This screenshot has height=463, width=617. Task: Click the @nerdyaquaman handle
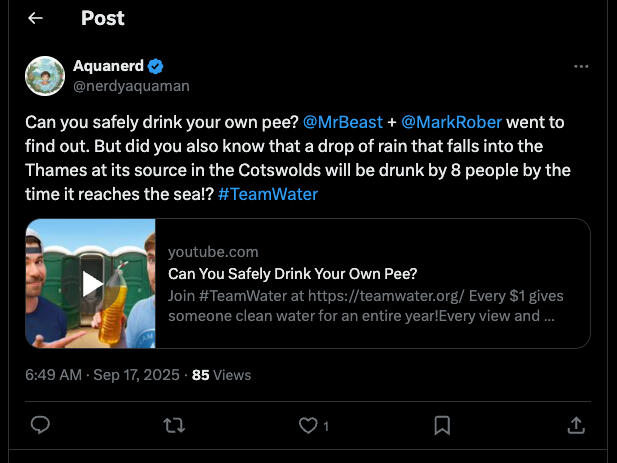click(131, 86)
